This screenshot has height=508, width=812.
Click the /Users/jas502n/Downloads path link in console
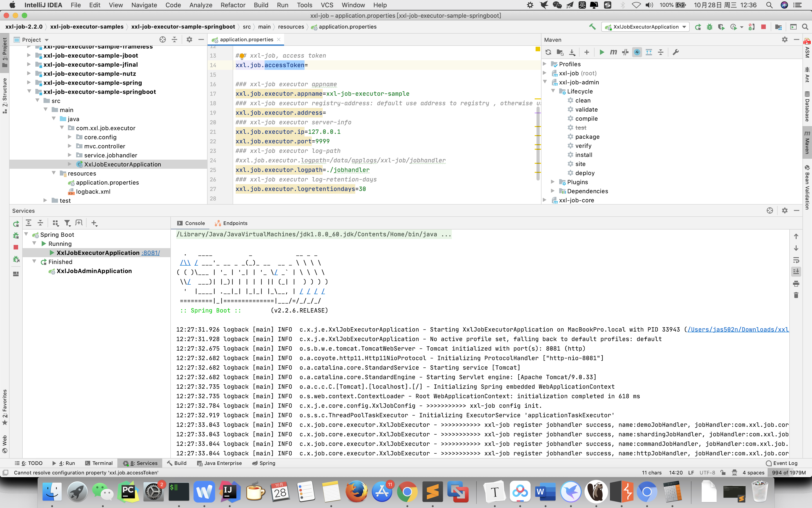[x=738, y=329]
